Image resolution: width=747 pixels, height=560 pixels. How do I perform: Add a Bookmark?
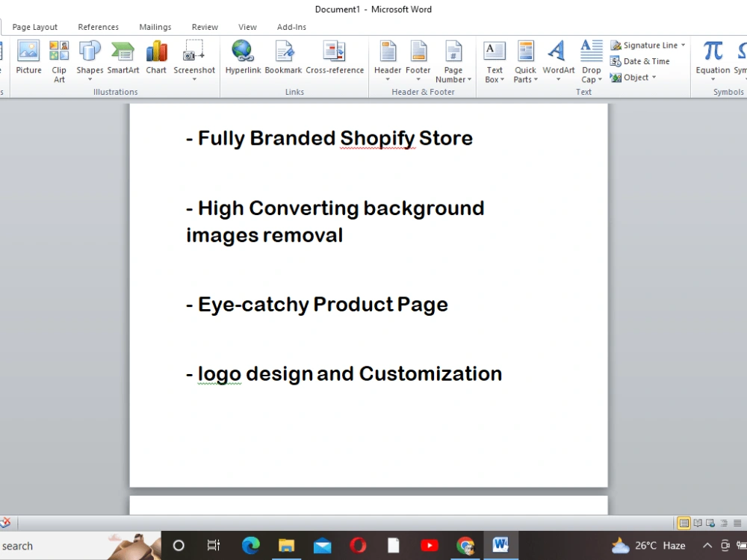pos(283,57)
